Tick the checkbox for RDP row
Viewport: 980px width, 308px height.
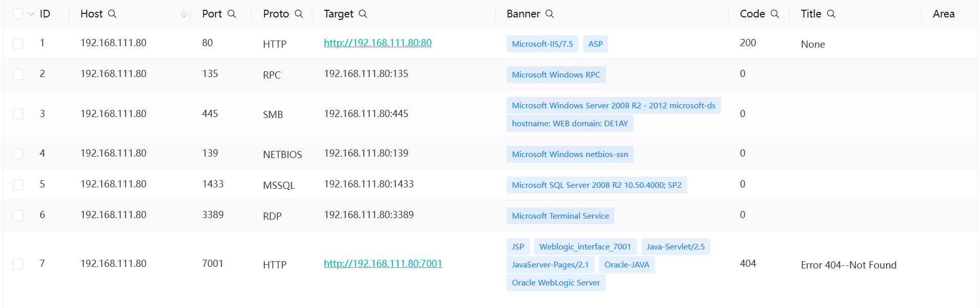pyautogui.click(x=17, y=216)
